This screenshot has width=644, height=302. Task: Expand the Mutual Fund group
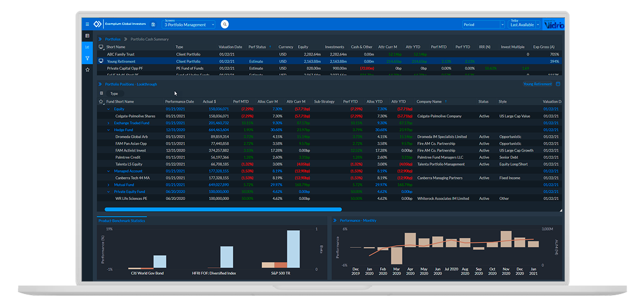coord(108,185)
